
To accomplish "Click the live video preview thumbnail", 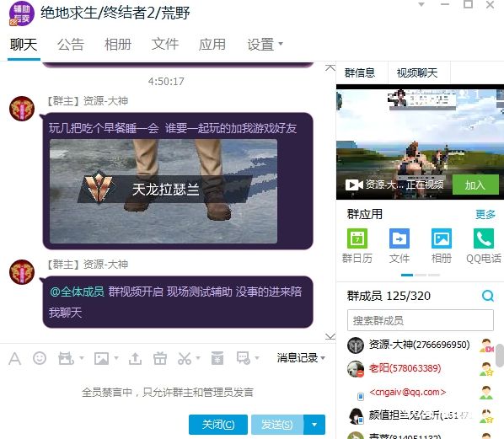I will [420, 142].
